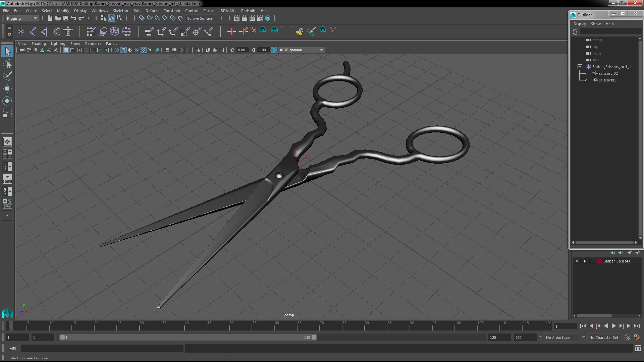Activate the Lasso select tool
Screen dimensions: 644x362
pyautogui.click(x=7, y=64)
